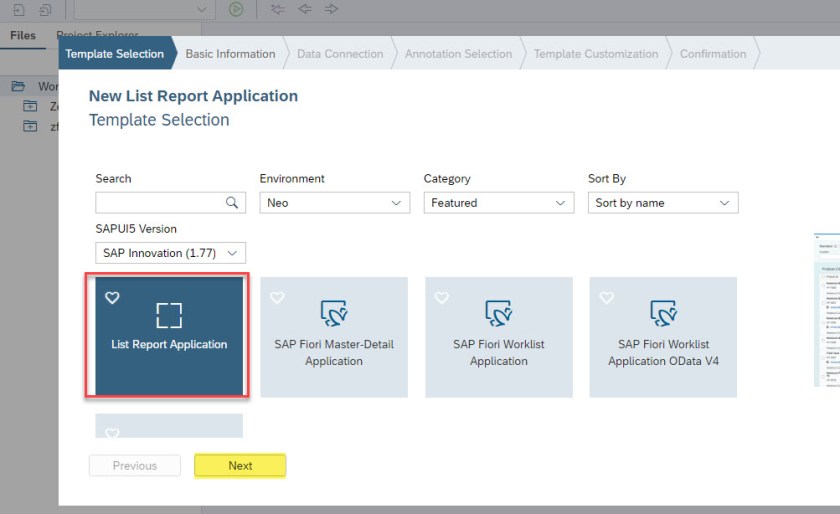The image size is (840, 514).
Task: Click the last edit location toolbar icon
Action: coord(278,9)
